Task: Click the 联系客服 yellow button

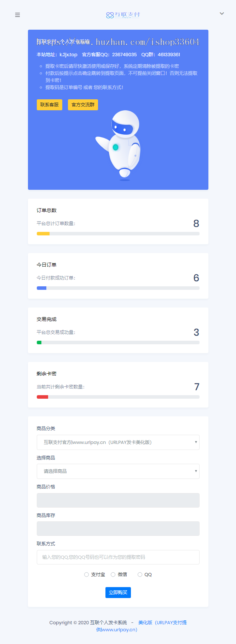Action: pos(49,105)
